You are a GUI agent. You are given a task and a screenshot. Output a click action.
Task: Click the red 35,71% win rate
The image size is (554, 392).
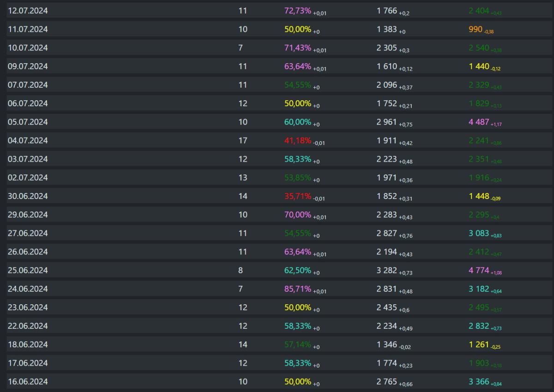[298, 196]
